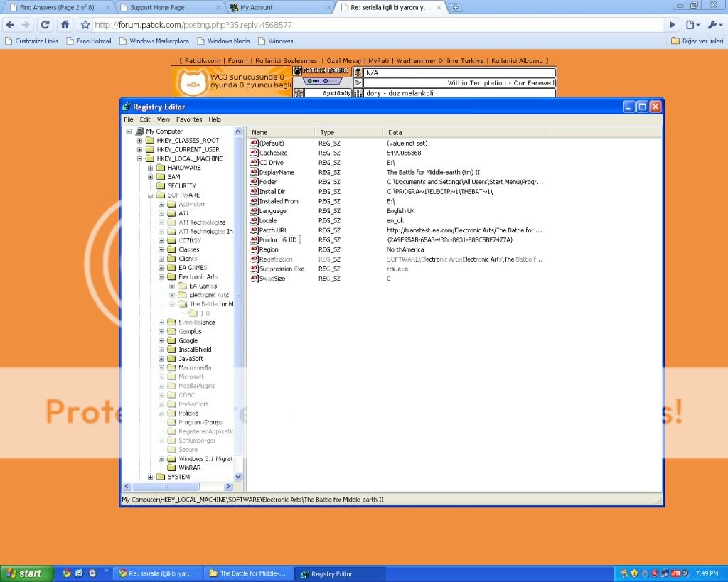728x582 pixels.
Task: Collapse the SOFTWARE registry key
Action: click(x=151, y=195)
